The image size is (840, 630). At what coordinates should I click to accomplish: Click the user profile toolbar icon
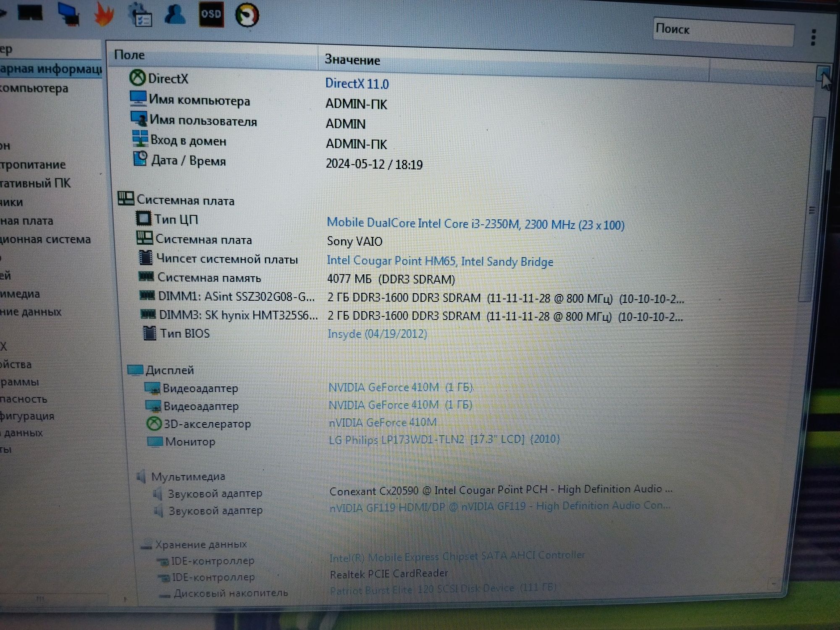coord(175,14)
